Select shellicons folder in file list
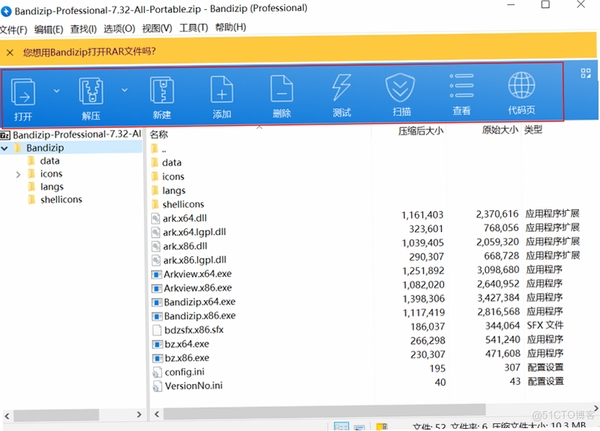This screenshot has width=600, height=431. point(183,204)
